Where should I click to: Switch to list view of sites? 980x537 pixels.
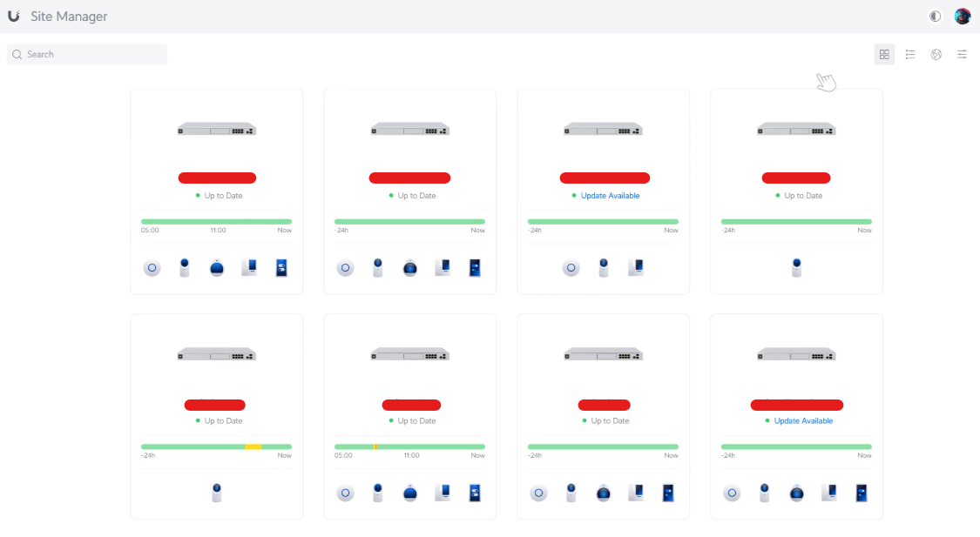coord(910,54)
